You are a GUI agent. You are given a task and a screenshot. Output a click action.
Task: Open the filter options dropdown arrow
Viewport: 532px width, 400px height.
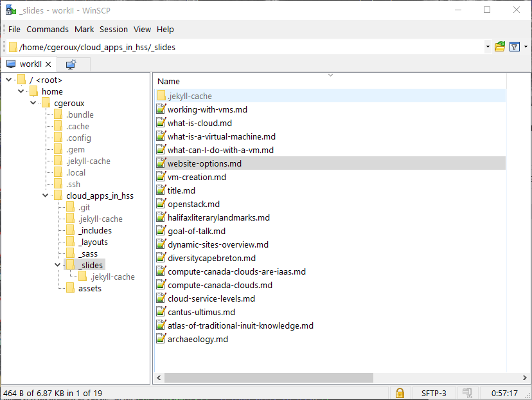(526, 47)
